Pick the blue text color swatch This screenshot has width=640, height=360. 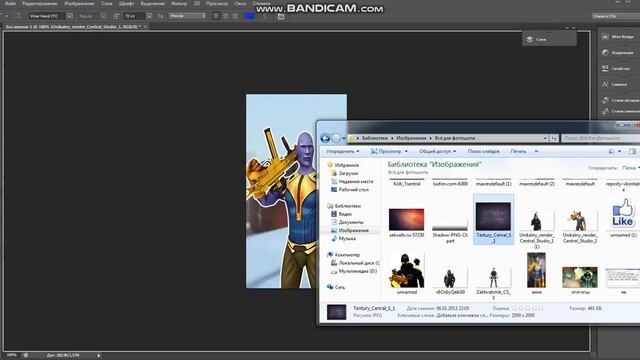click(249, 16)
